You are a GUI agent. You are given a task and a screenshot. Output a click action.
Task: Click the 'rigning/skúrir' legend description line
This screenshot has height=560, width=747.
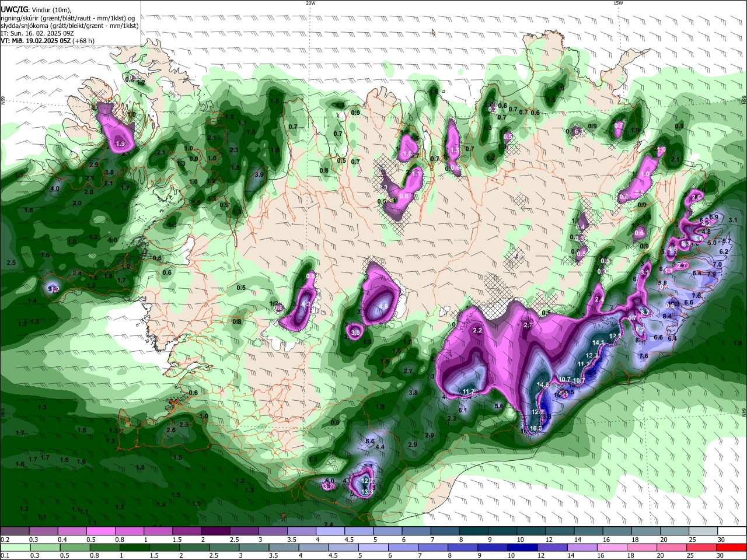tap(68, 18)
